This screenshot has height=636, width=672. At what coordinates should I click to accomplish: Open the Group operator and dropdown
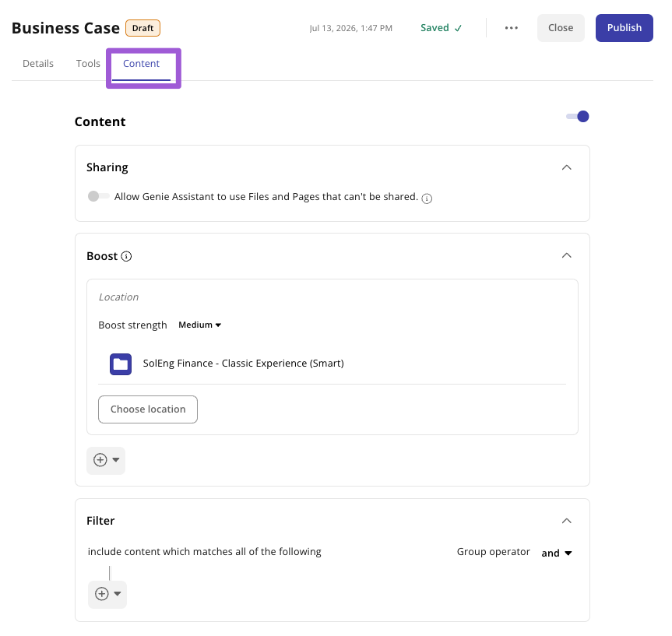(x=556, y=553)
